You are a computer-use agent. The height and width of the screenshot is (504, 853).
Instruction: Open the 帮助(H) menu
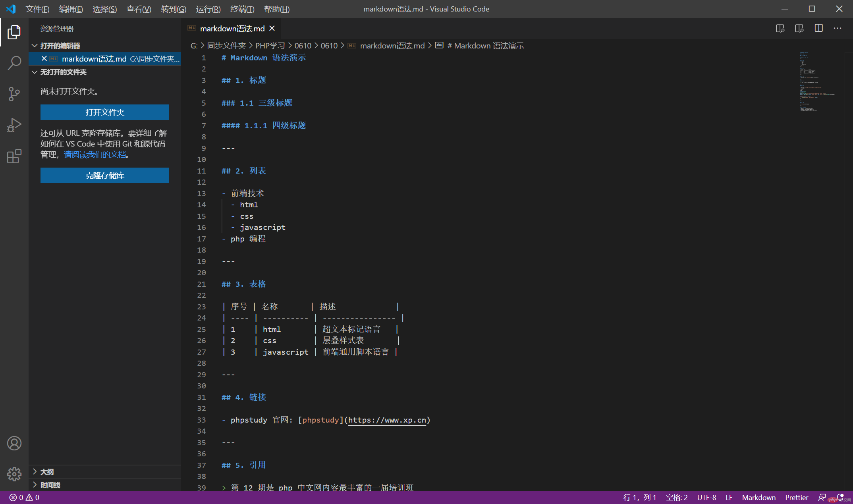click(276, 9)
